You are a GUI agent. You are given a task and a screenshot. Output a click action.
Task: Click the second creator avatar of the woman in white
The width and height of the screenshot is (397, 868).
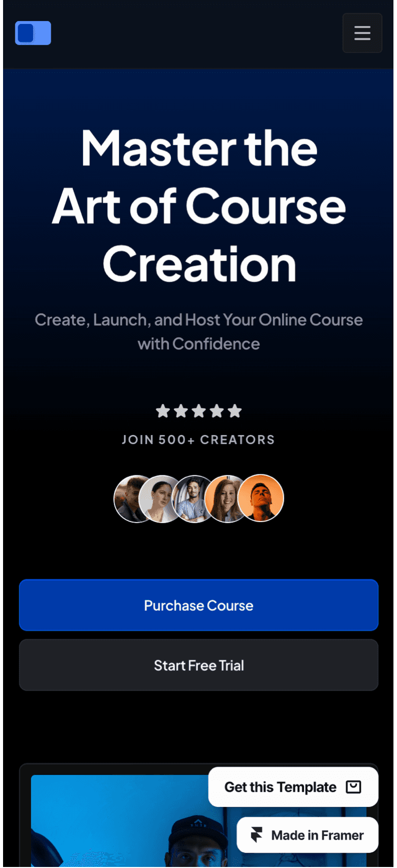point(160,499)
